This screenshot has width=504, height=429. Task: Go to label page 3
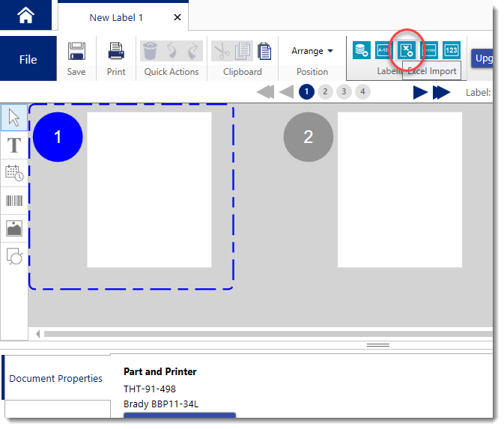(344, 91)
